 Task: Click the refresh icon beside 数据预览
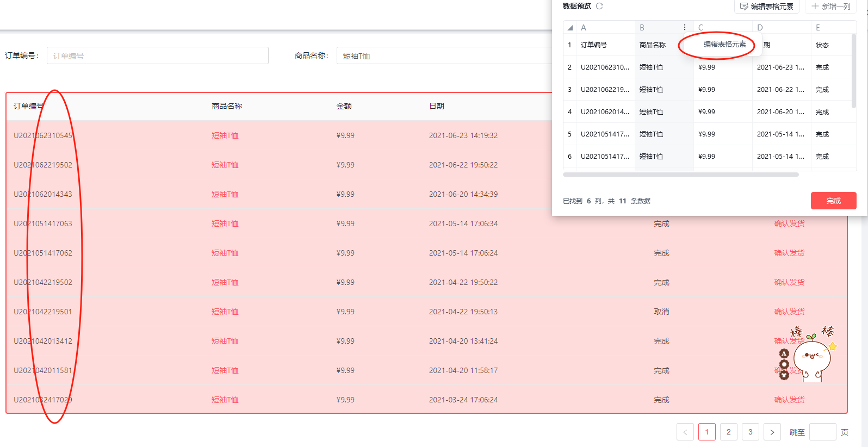[x=599, y=7]
